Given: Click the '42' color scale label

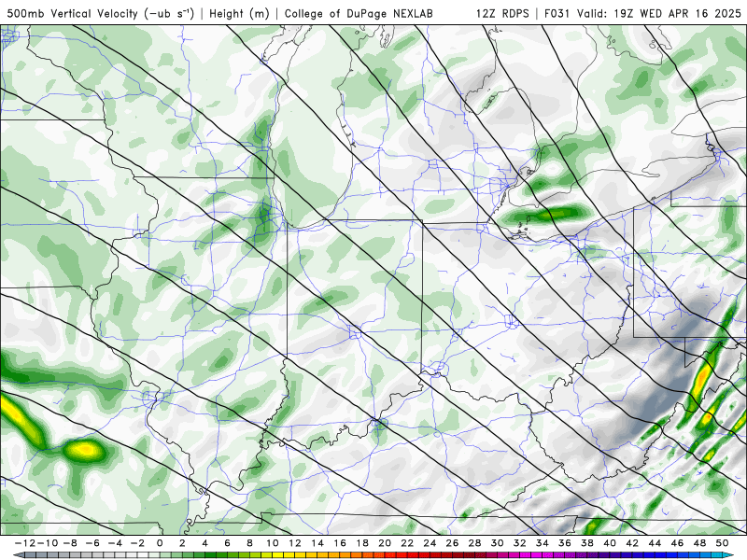Looking at the screenshot, I should point(632,543).
